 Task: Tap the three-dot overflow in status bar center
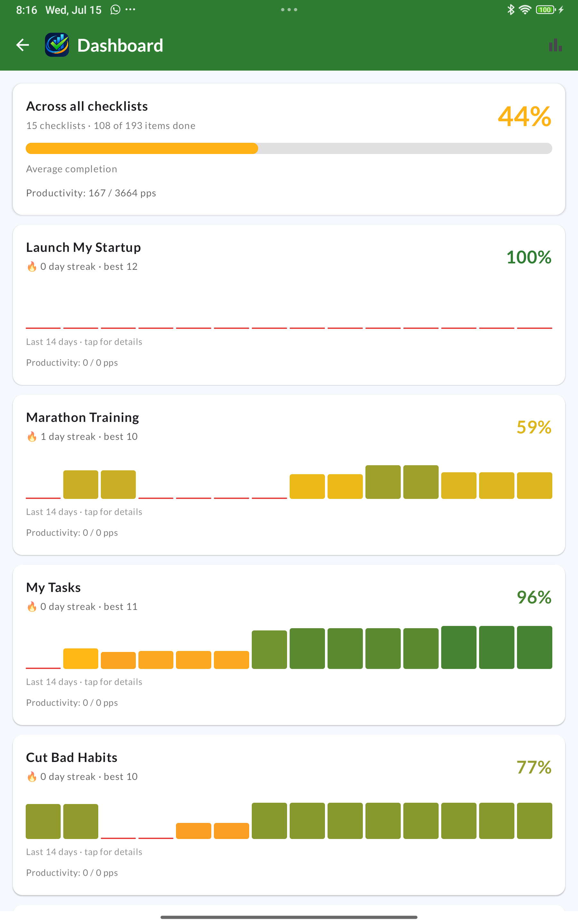(x=289, y=10)
